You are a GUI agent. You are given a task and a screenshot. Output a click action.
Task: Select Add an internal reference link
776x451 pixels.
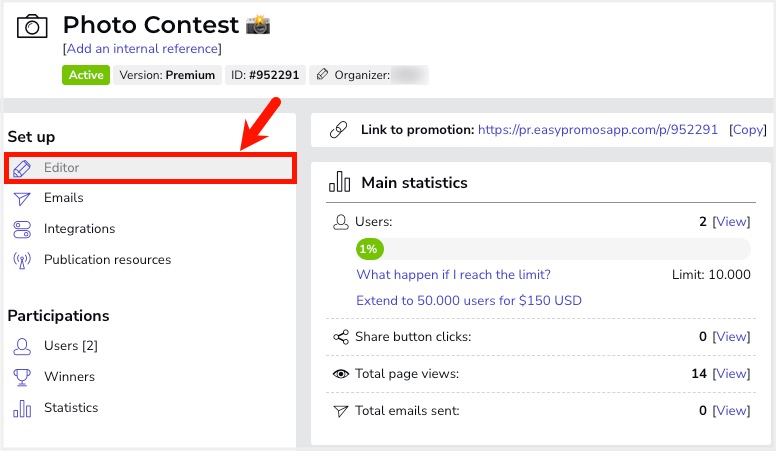(x=142, y=49)
